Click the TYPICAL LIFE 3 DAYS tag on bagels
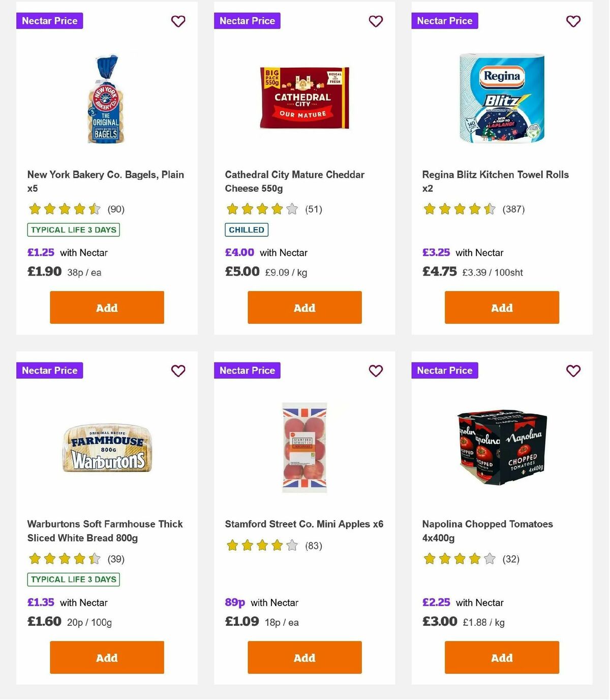The height and width of the screenshot is (700, 610). 73,230
